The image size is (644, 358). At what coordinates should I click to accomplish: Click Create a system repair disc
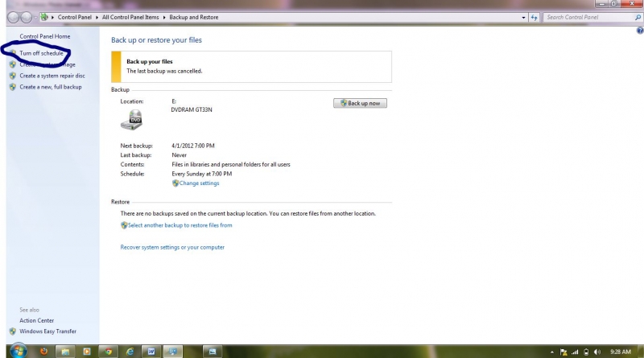point(52,76)
